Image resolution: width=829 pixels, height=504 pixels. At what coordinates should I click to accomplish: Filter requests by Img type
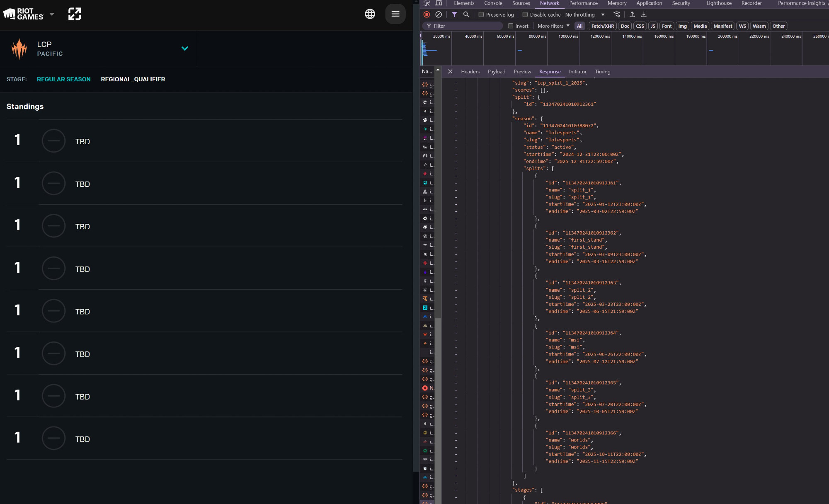[682, 26]
